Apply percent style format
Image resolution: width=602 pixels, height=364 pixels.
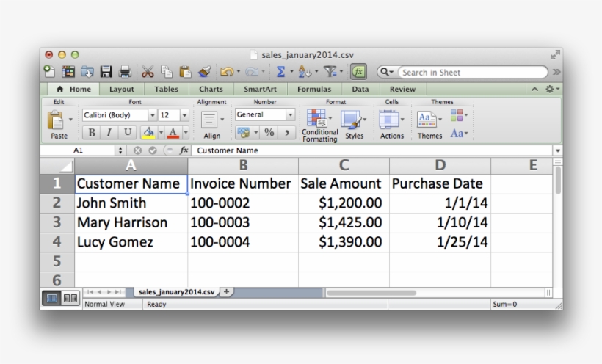tap(269, 133)
